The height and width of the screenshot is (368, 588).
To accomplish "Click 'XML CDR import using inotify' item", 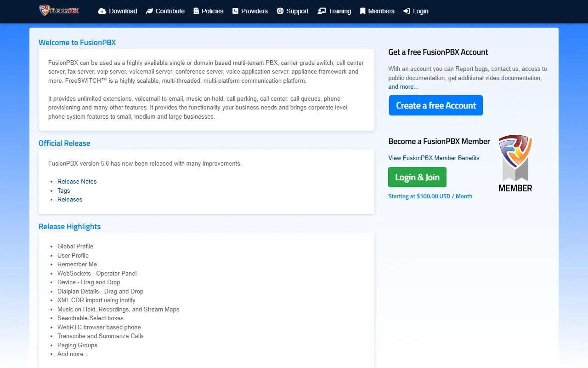I will coord(96,300).
